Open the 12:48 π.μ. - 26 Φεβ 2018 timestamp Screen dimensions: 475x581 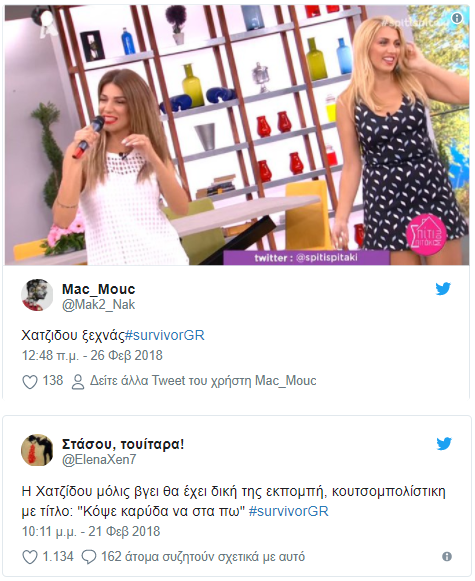(x=92, y=355)
